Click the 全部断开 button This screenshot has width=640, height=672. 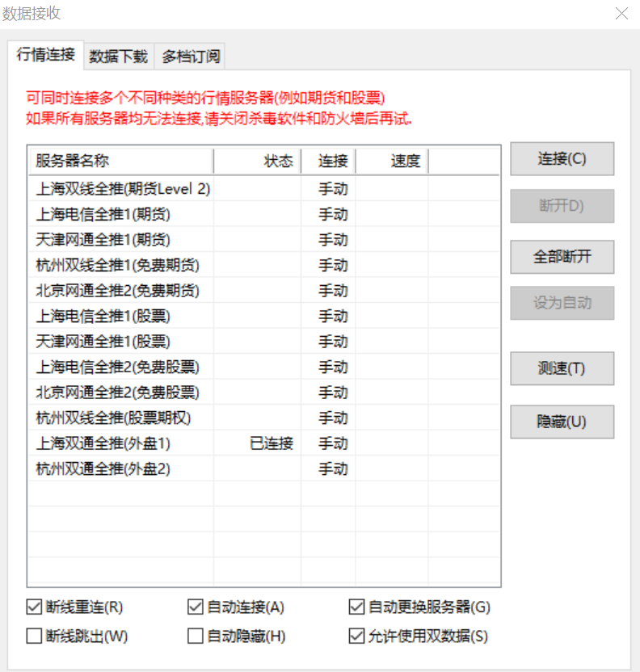(x=562, y=257)
